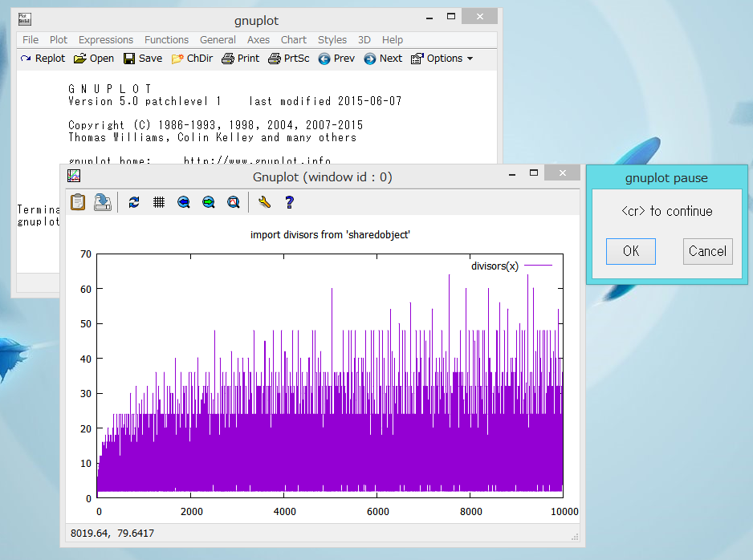Open the Styles menu
The height and width of the screenshot is (560, 753).
332,39
